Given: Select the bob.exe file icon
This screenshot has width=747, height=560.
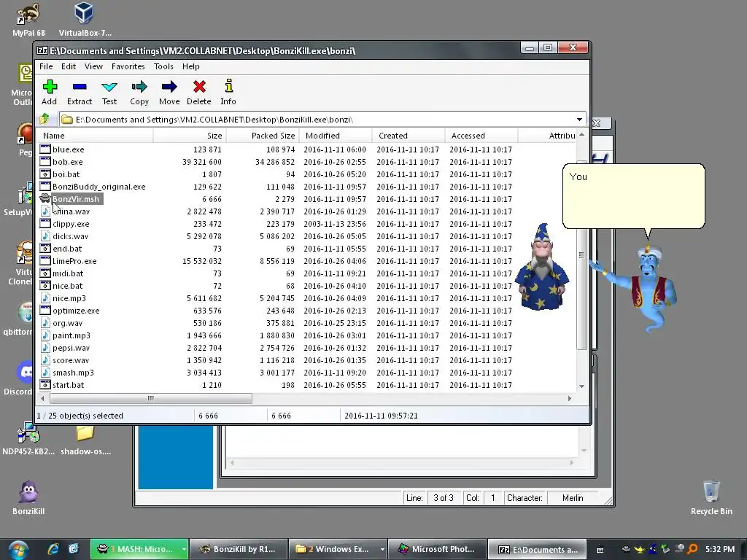Looking at the screenshot, I should click(x=45, y=161).
